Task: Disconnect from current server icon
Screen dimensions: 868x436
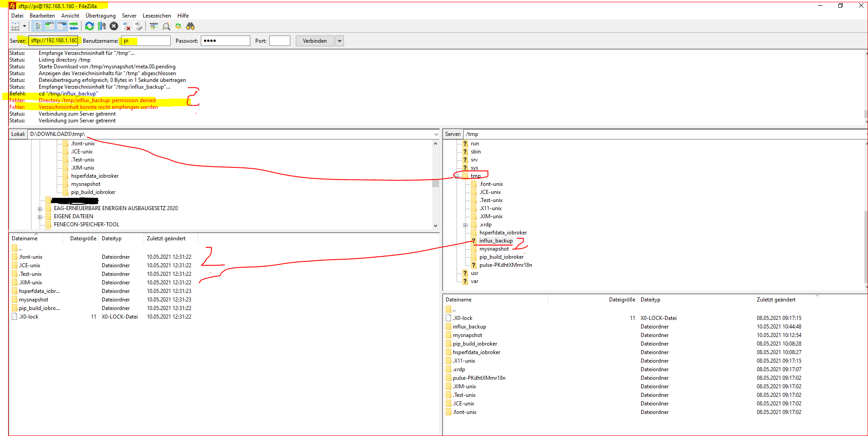Action: [127, 27]
